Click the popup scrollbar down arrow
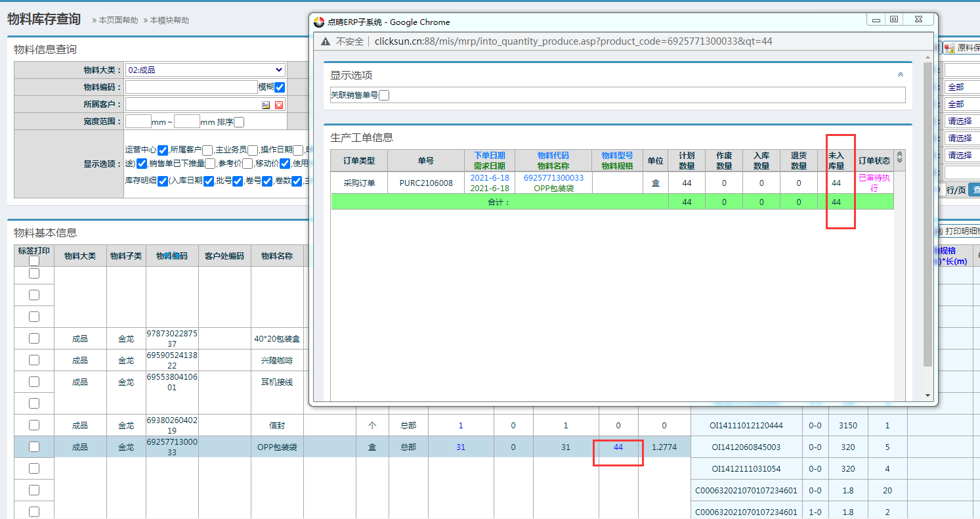This screenshot has width=980, height=519. [x=927, y=395]
